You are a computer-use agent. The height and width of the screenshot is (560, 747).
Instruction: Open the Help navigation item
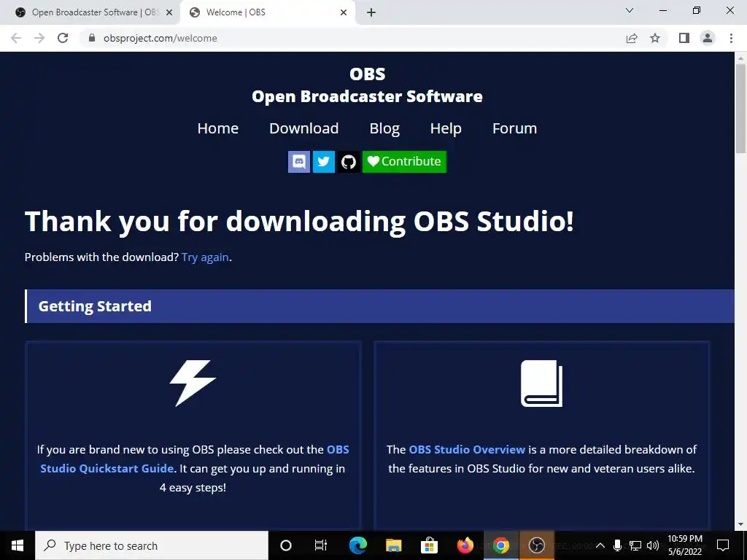pyautogui.click(x=446, y=128)
